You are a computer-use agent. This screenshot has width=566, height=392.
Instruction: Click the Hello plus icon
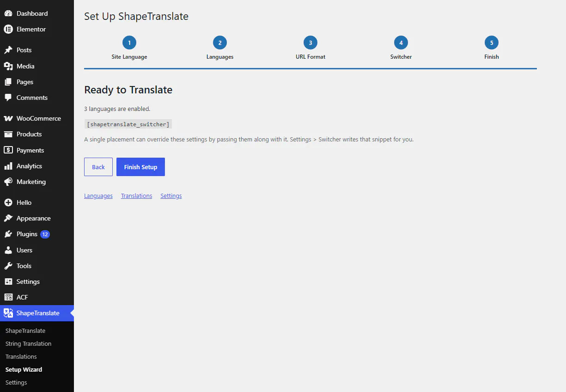click(8, 202)
